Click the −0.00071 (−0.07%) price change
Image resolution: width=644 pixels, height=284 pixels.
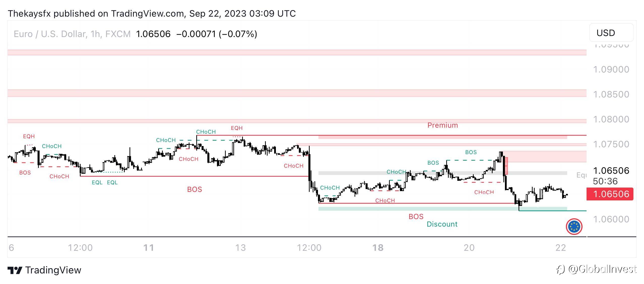click(217, 34)
